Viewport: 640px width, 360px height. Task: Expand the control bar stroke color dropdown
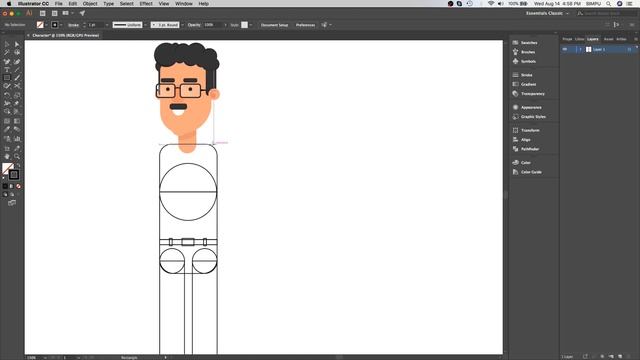coord(60,25)
